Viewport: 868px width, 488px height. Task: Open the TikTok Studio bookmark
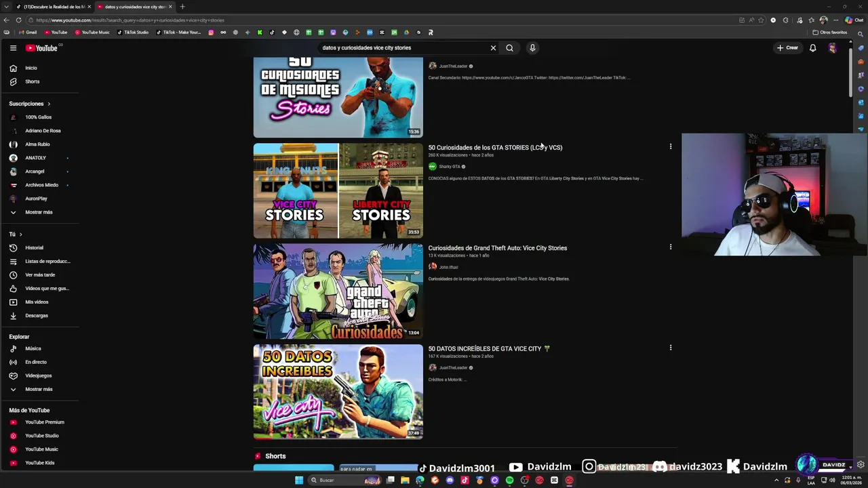click(x=133, y=33)
